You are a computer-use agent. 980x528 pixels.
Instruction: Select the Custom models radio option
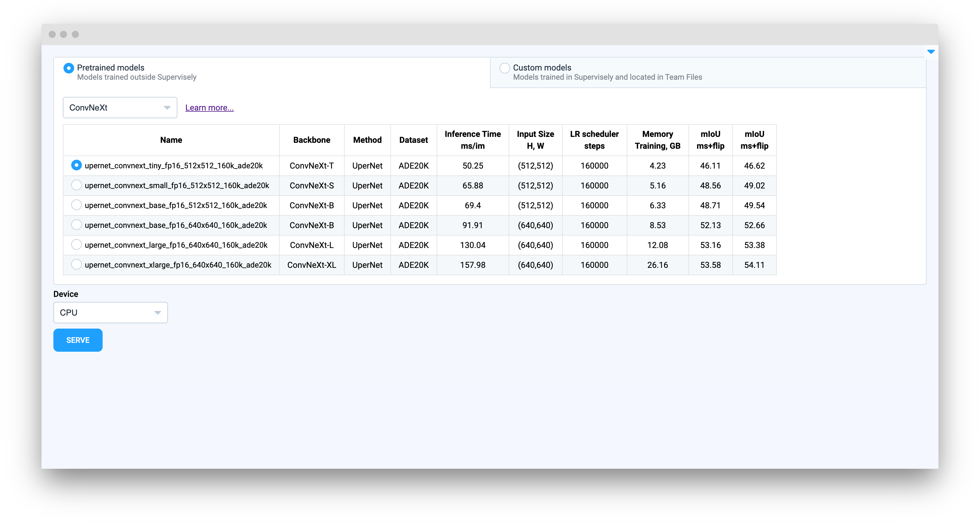(x=505, y=68)
